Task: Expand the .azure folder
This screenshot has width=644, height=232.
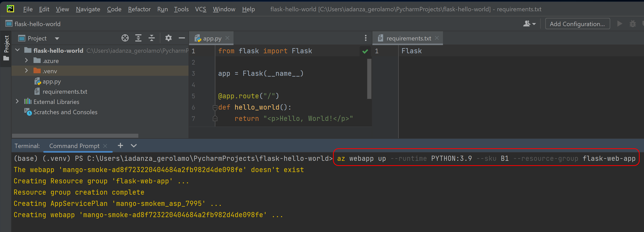Action: [x=26, y=61]
